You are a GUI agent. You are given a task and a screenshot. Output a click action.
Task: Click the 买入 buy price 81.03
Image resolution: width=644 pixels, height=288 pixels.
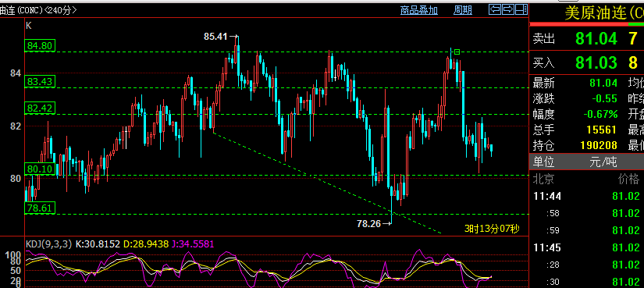596,62
